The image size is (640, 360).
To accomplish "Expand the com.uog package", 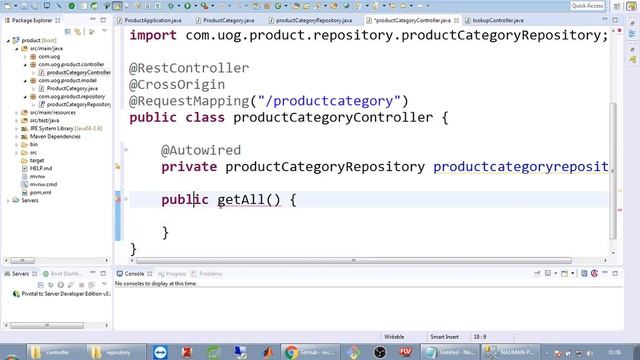I will pos(25,57).
